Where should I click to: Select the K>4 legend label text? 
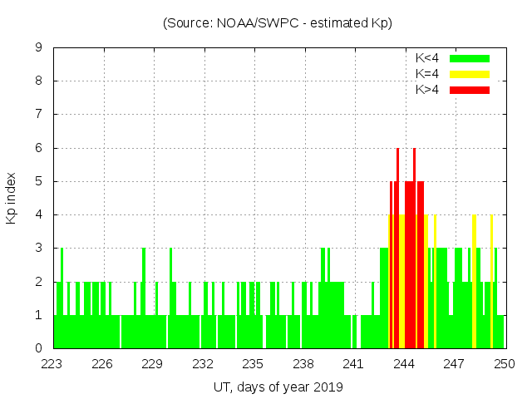(x=427, y=89)
